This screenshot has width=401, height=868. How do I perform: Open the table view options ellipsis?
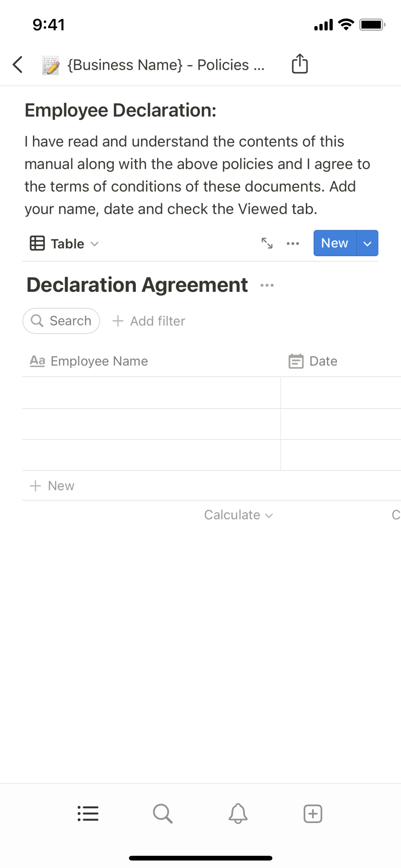click(293, 243)
